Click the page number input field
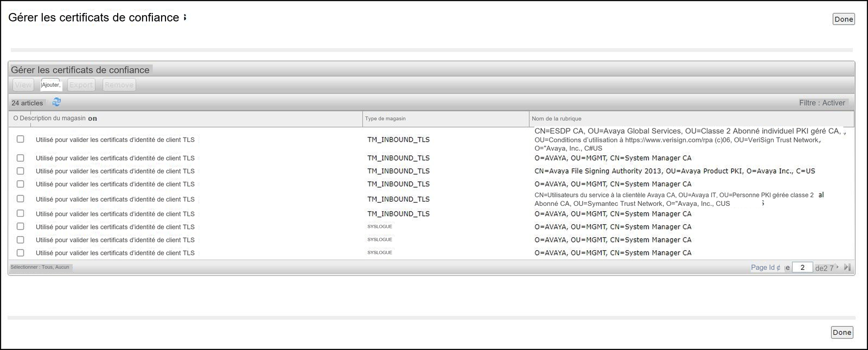Screen dimensions: 868x350 (x=802, y=267)
